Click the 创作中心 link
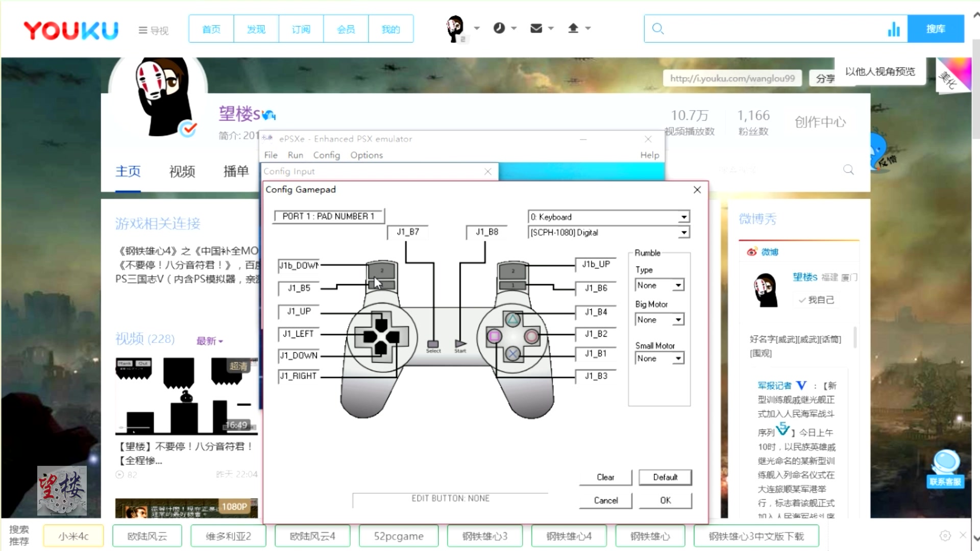Viewport: 980px width, 551px height. click(820, 122)
